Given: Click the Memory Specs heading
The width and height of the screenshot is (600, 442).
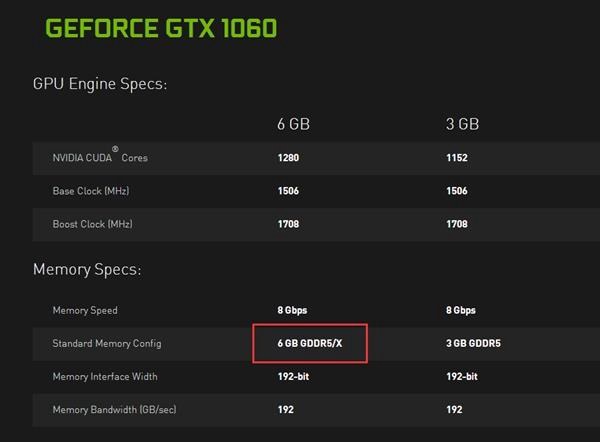Looking at the screenshot, I should click(x=87, y=270).
